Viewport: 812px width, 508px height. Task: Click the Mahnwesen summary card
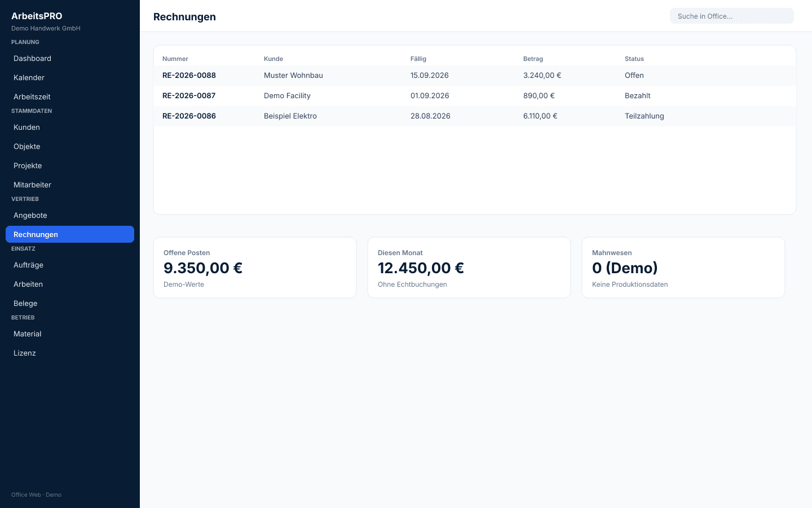coord(683,268)
